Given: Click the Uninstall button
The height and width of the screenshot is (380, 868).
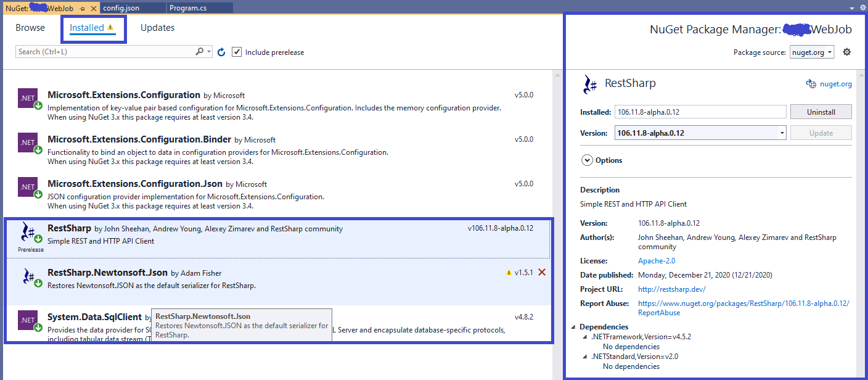Looking at the screenshot, I should [821, 112].
